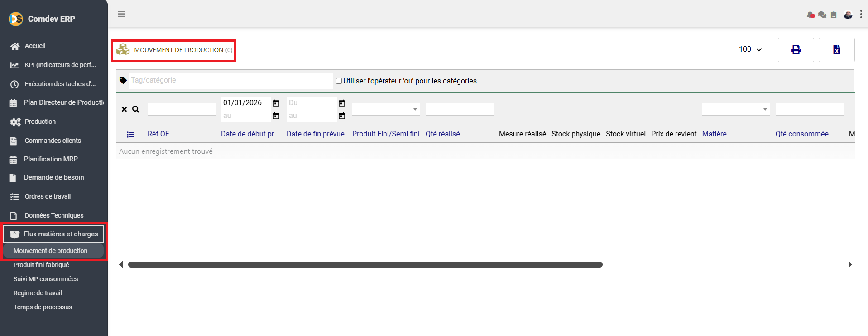Collapse Flux matières et charges menu
Image resolution: width=868 pixels, height=336 pixels.
[53, 234]
